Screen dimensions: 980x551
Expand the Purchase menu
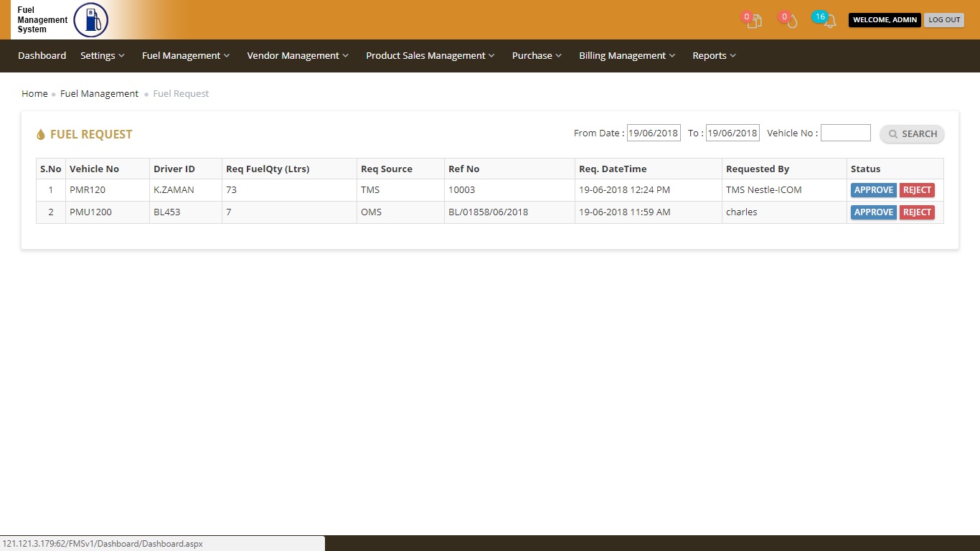pyautogui.click(x=537, y=56)
